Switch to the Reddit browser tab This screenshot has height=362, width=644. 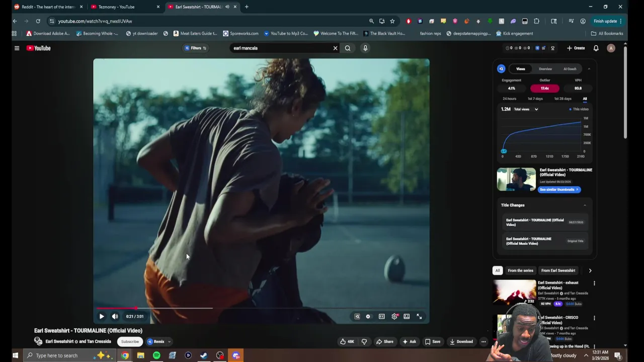tap(48, 7)
